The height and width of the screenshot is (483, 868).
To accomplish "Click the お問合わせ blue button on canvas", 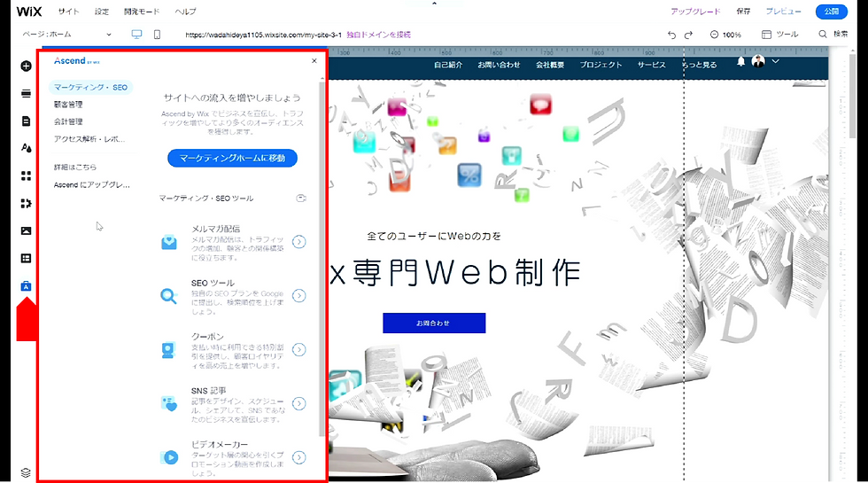I will [x=434, y=323].
